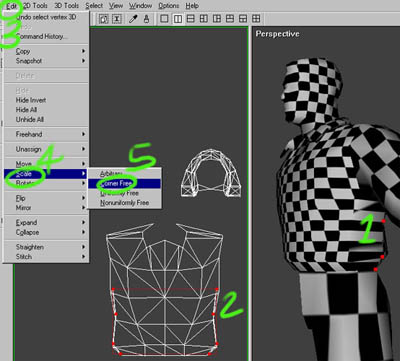This screenshot has width=400, height=361.
Task: Click the highlighted Scale menu entry
Action: [x=45, y=174]
